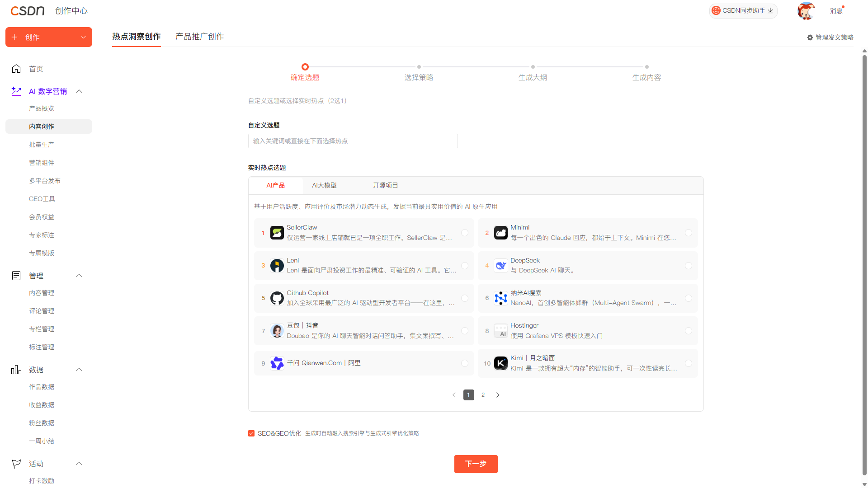Viewport: 868px width, 488px height.
Task: Click the Hostinger AI icon
Action: (x=500, y=331)
